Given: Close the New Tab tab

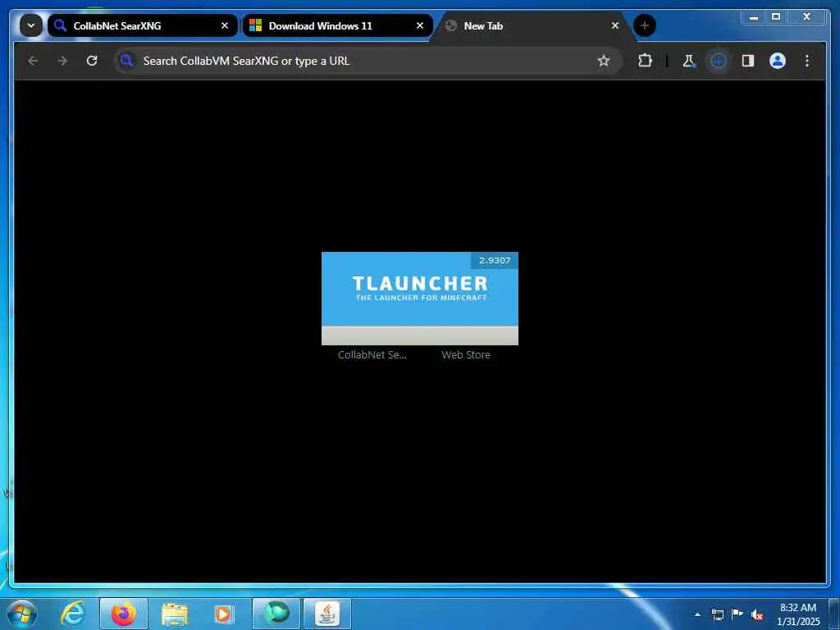Looking at the screenshot, I should pos(615,25).
